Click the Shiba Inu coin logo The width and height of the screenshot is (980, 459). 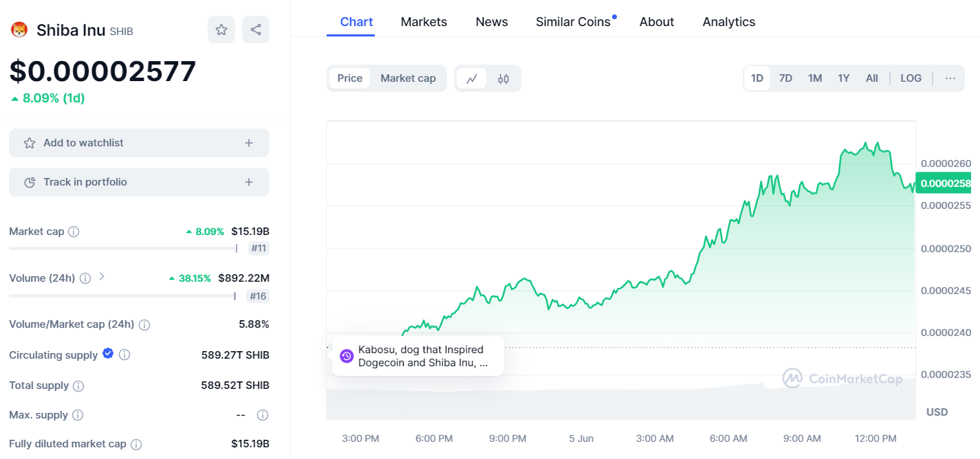(19, 30)
